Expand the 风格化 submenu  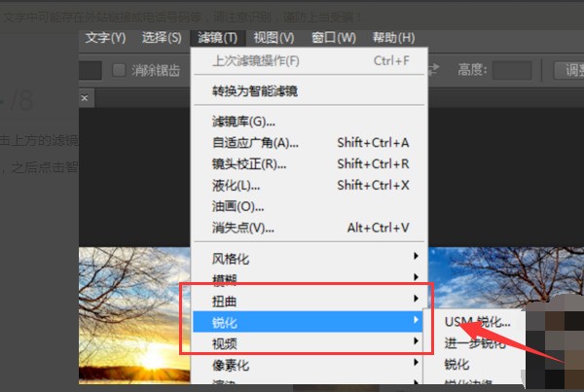coord(310,259)
